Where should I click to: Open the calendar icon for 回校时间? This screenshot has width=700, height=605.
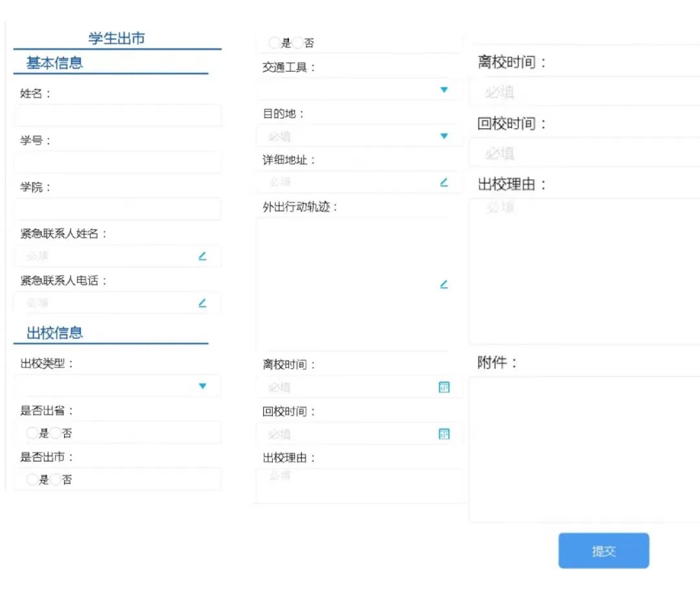coord(444,434)
